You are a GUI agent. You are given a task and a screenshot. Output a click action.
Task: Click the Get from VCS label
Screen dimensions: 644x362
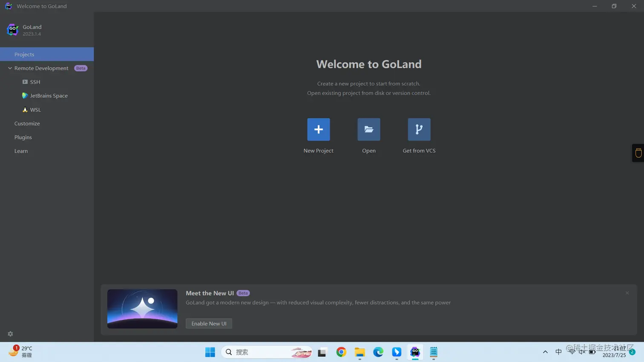(419, 151)
